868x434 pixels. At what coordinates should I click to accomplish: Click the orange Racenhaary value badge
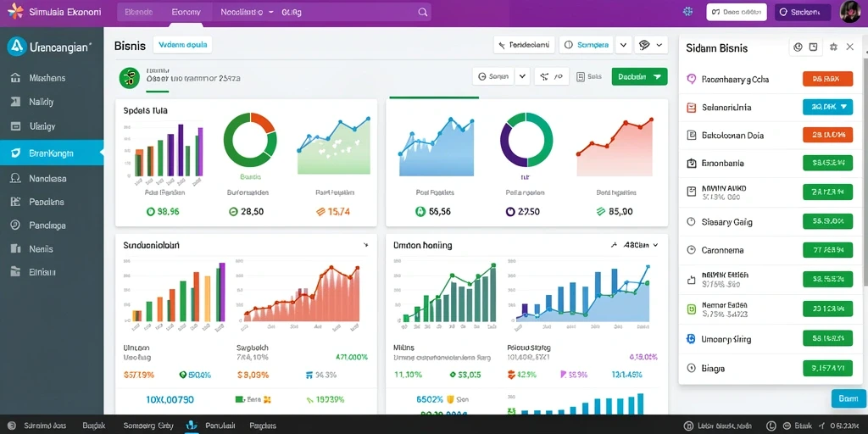827,79
